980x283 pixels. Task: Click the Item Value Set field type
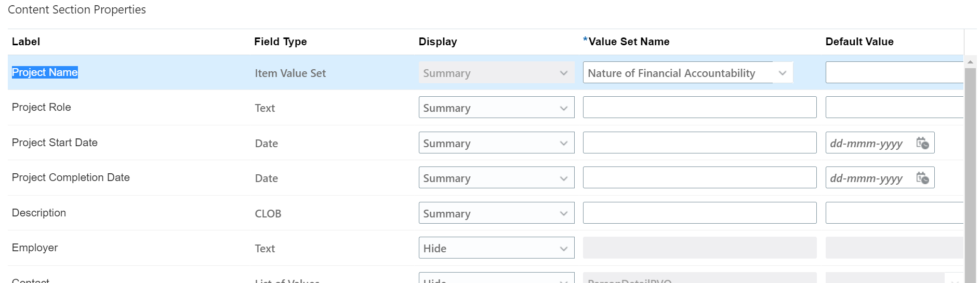click(x=290, y=73)
